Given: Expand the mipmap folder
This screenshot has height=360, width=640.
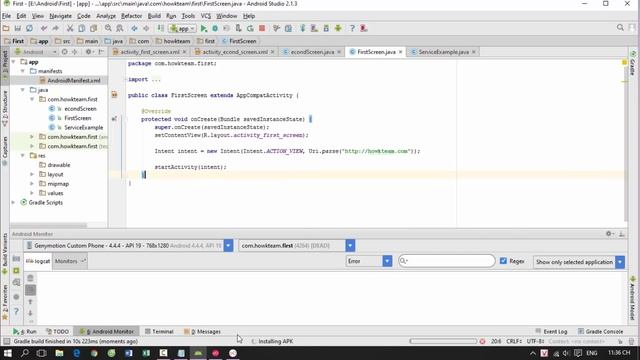Looking at the screenshot, I should (x=32, y=184).
